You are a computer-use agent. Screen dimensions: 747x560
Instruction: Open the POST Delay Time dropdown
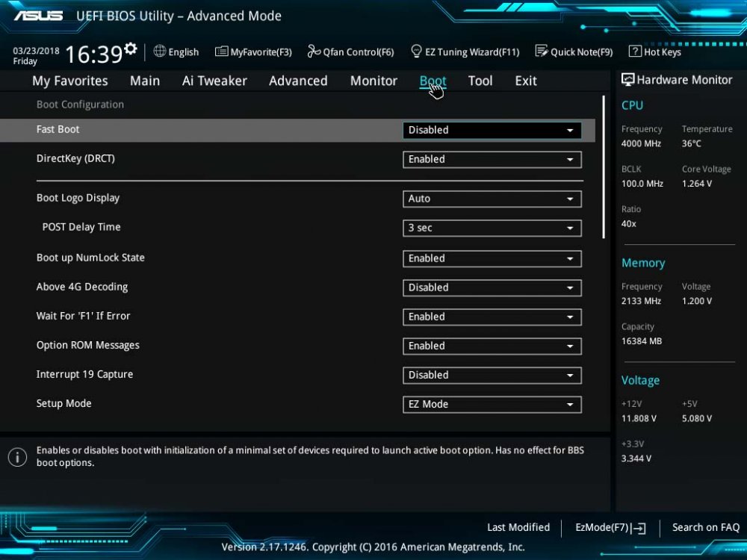pyautogui.click(x=492, y=228)
